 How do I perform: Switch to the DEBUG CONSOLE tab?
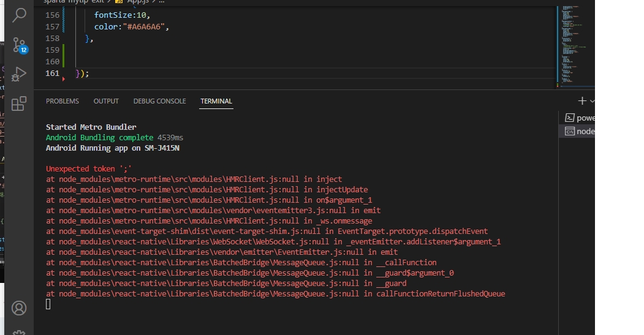pyautogui.click(x=160, y=101)
